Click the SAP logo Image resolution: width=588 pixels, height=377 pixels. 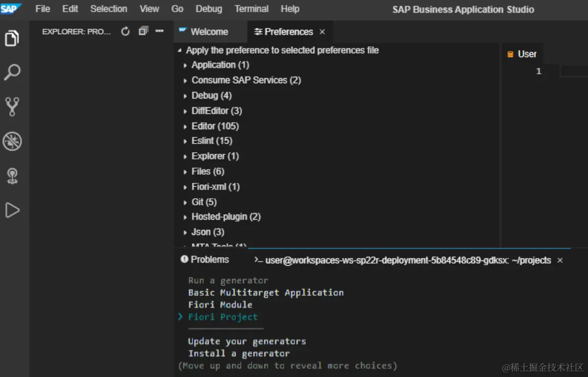pyautogui.click(x=10, y=9)
